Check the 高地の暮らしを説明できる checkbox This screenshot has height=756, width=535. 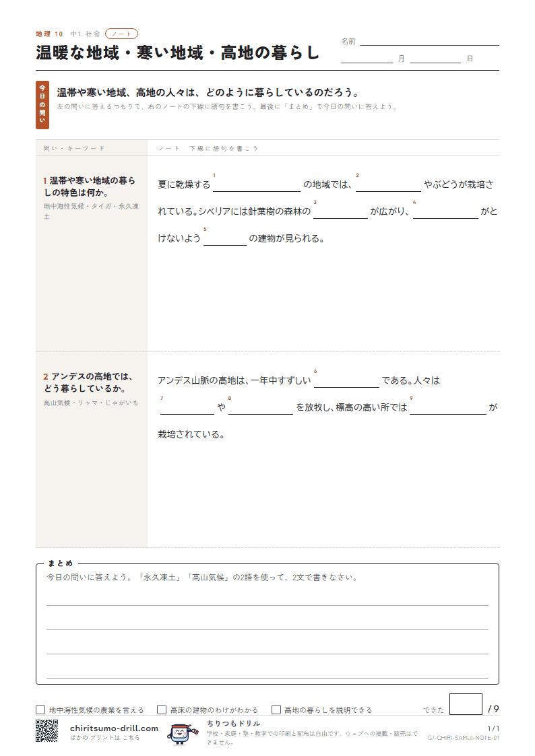click(x=276, y=710)
